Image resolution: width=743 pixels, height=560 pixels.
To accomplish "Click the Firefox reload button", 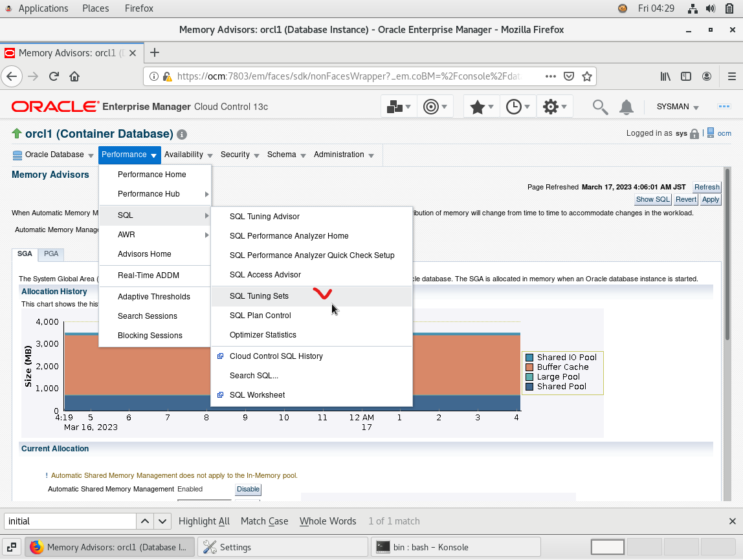I will coord(54,76).
